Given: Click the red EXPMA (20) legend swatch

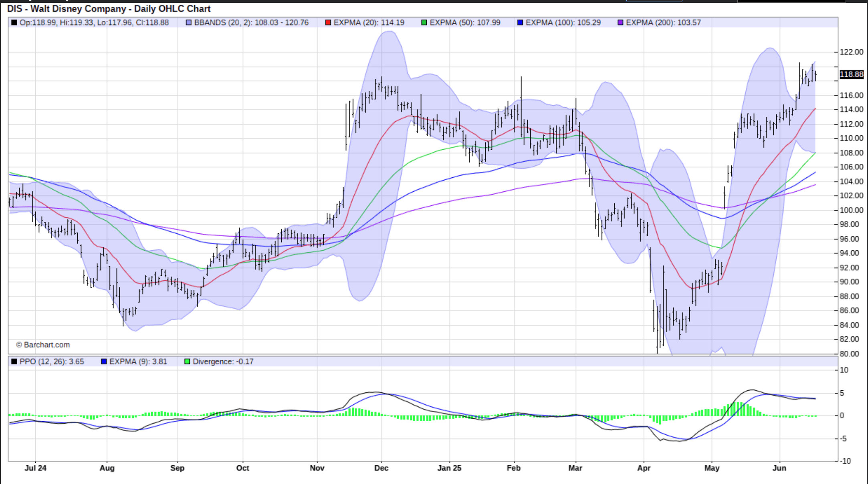Looking at the screenshot, I should coord(328,22).
